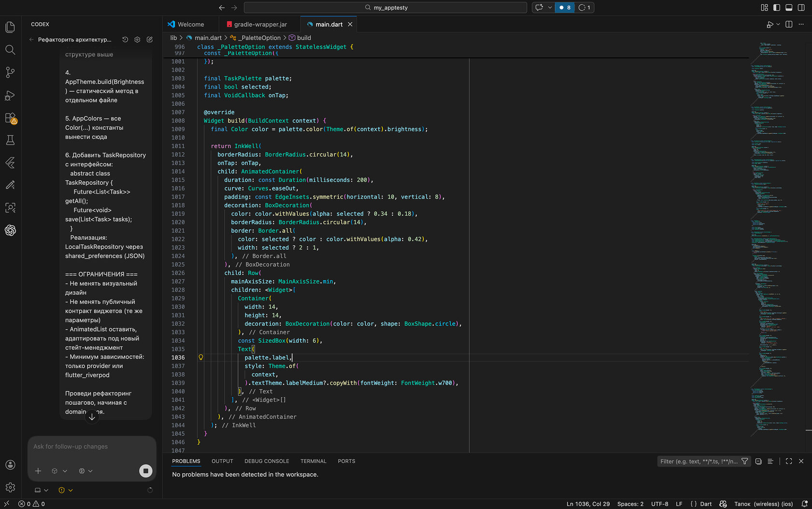Viewport: 812px width, 509px height.
Task: Start a new Codex chat
Action: (150, 40)
